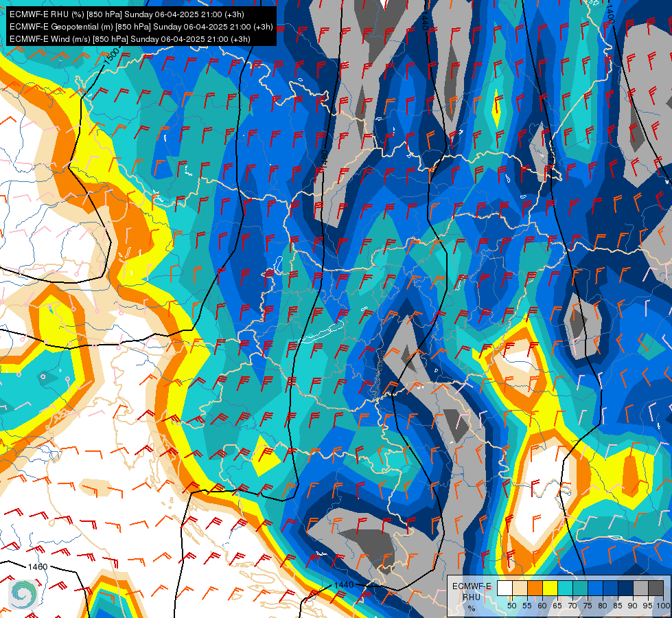The image size is (672, 618).
Task: Click the legend tick value 55
Action: [x=526, y=606]
